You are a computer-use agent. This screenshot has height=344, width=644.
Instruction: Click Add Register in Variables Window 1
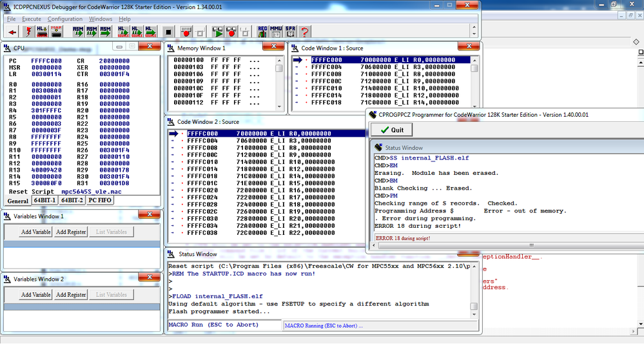(71, 232)
